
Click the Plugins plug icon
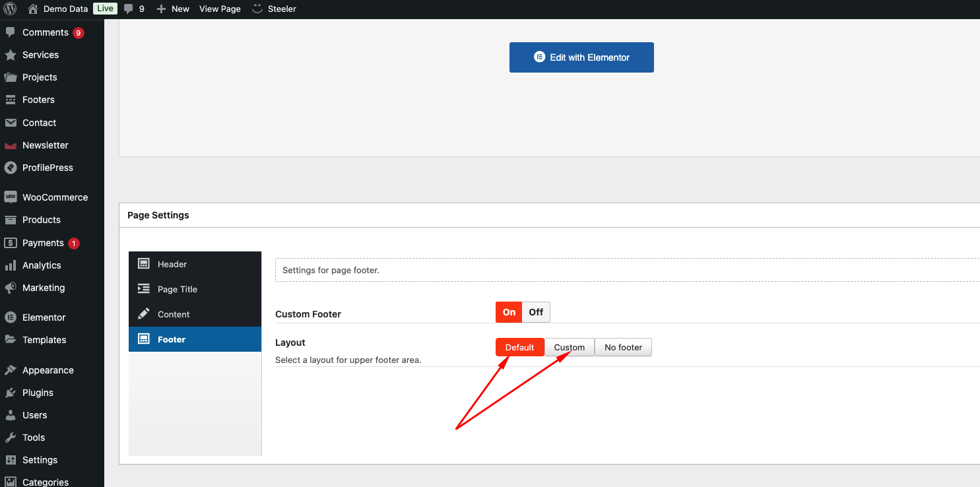pyautogui.click(x=11, y=393)
